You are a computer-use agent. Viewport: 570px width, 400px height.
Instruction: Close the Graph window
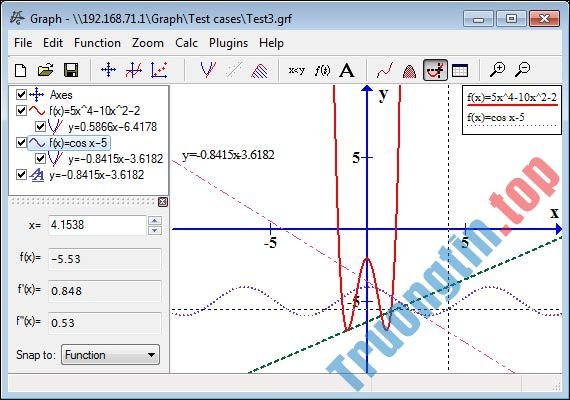(544, 18)
